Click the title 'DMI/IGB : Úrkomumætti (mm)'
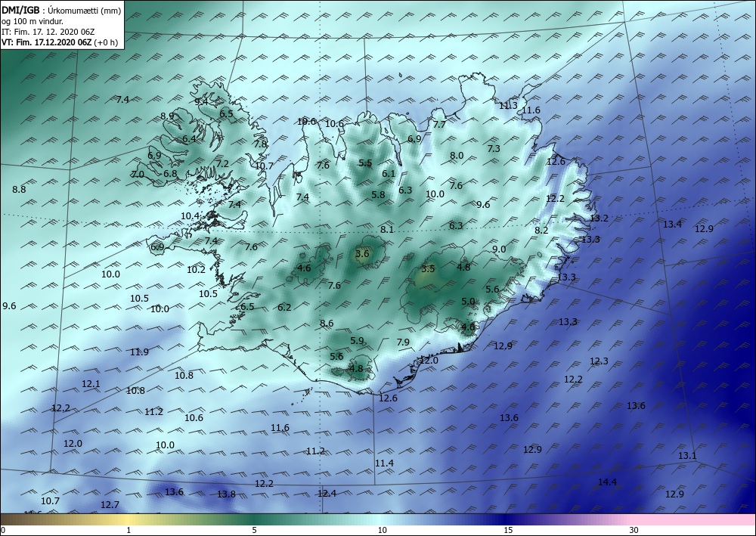This screenshot has width=756, height=536. coord(61,10)
